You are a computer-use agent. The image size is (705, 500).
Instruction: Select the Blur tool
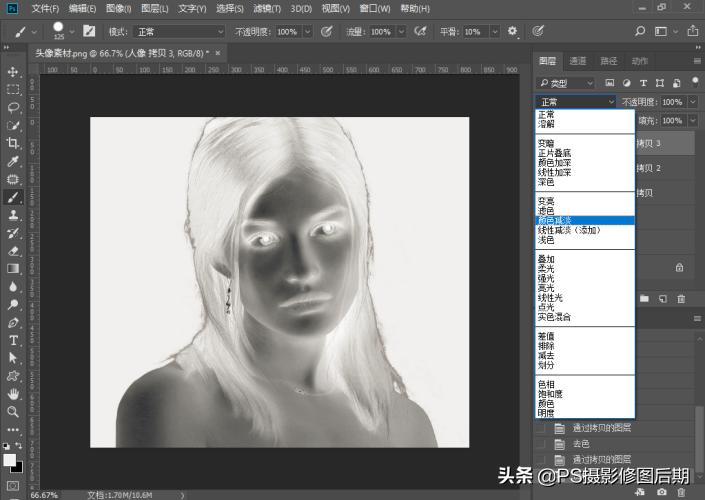[13, 286]
